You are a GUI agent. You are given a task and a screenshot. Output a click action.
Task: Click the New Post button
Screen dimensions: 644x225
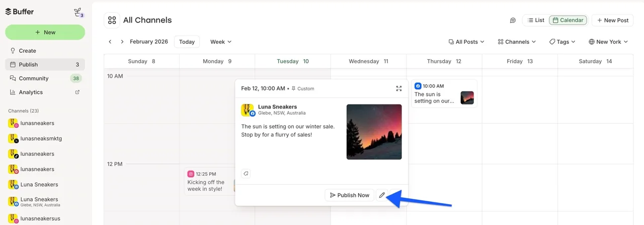(612, 20)
